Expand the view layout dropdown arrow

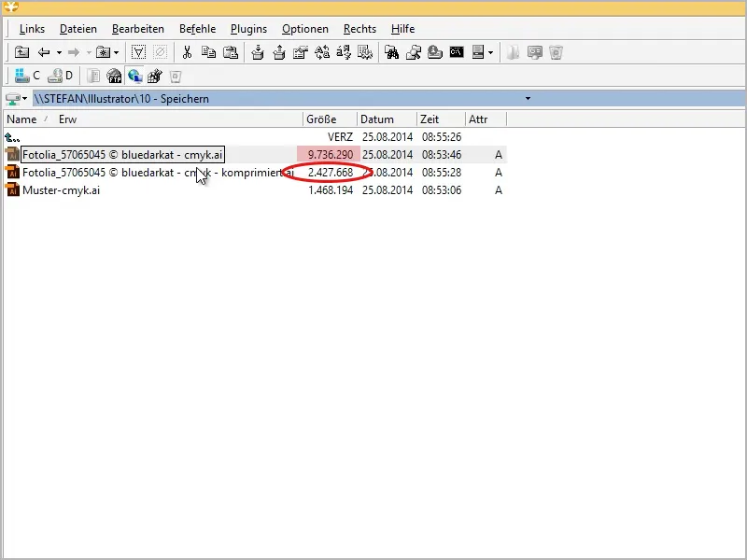coord(491,52)
